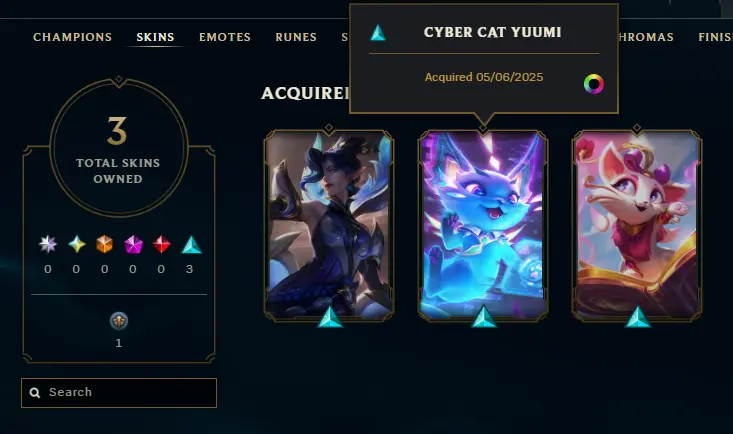733x434 pixels.
Task: Click the teal triangle in Cyber Cat Yuumi tooltip
Action: tap(378, 33)
